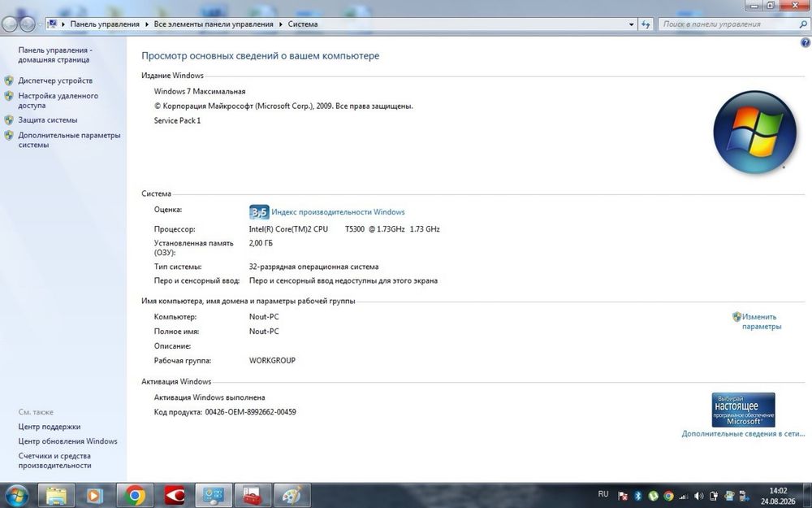Open the address bar history dropdown
Viewport: 812px width, 508px height.
tap(631, 24)
